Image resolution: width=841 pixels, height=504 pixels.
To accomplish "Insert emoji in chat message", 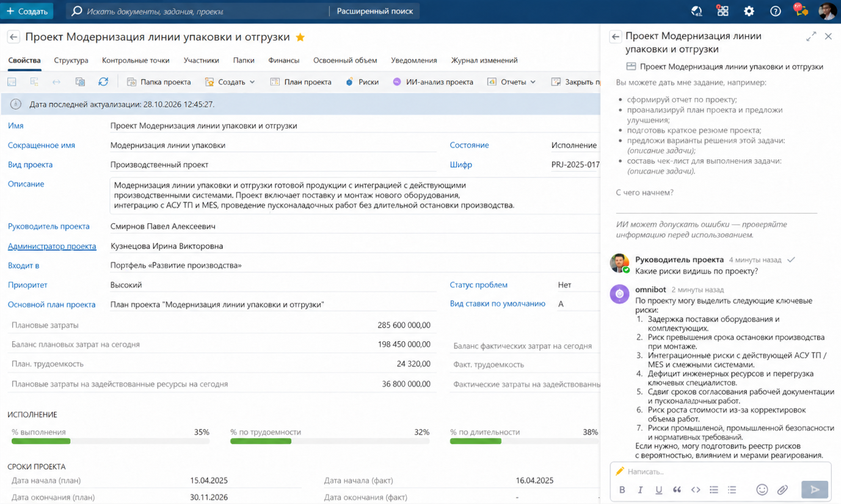I will [762, 489].
